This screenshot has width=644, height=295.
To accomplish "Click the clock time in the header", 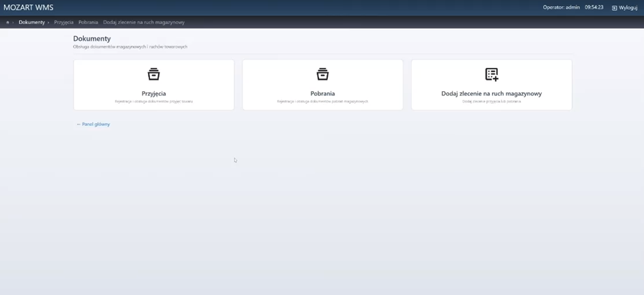I will 594,7.
